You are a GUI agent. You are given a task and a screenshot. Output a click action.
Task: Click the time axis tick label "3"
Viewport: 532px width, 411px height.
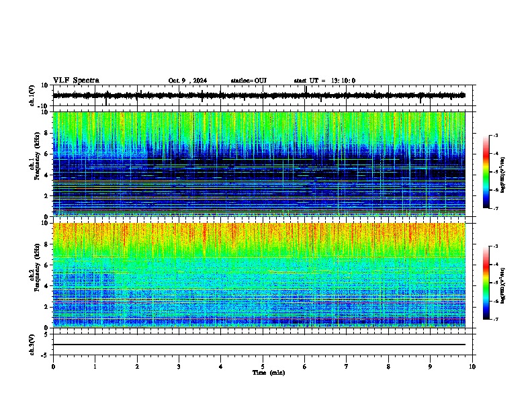pyautogui.click(x=179, y=367)
